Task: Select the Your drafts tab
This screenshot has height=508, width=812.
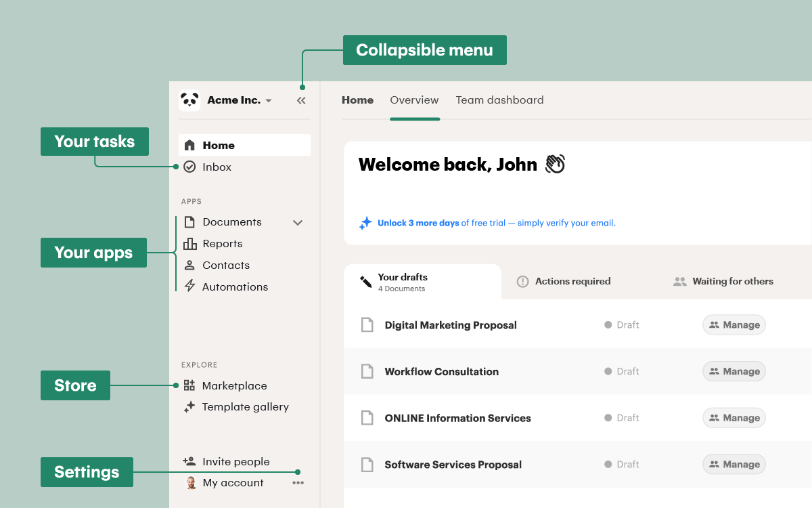Action: pyautogui.click(x=422, y=282)
